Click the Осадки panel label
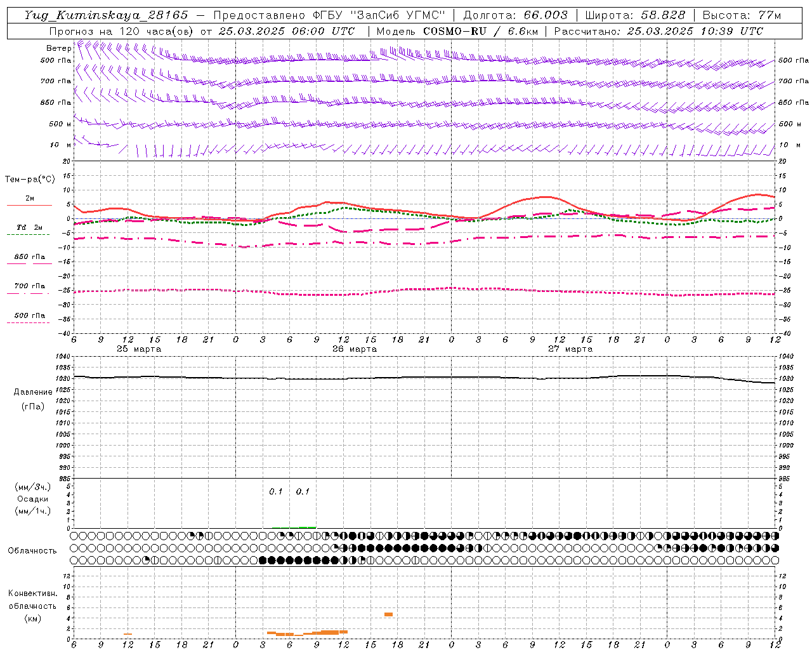 pyautogui.click(x=33, y=499)
